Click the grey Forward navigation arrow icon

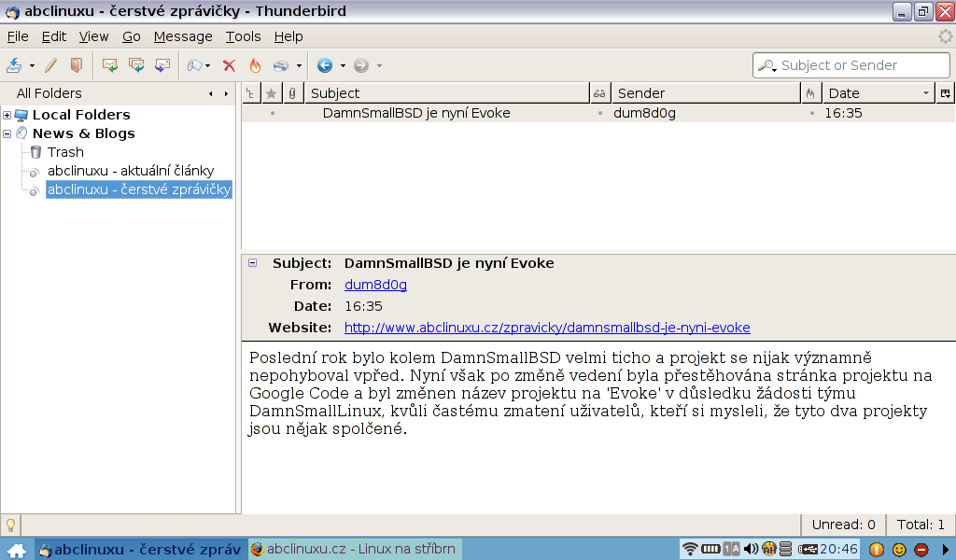point(361,65)
